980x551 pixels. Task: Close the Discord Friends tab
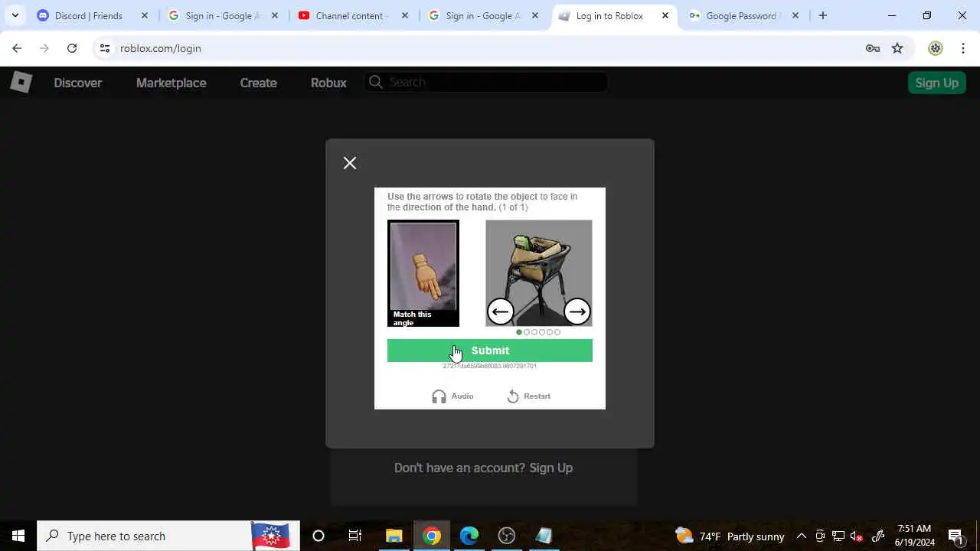(x=145, y=15)
